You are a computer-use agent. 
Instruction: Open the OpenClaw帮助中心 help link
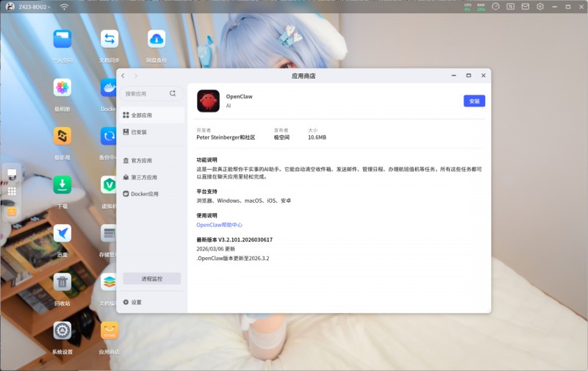click(219, 225)
